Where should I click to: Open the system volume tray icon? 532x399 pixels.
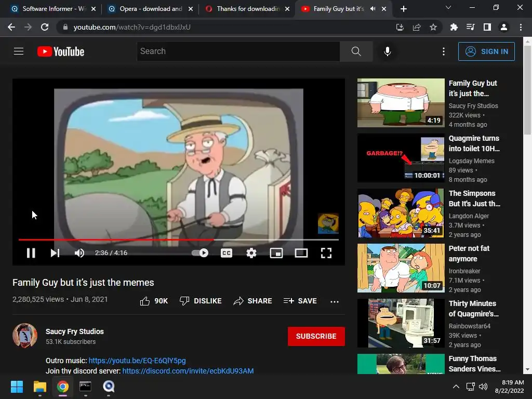click(483, 387)
